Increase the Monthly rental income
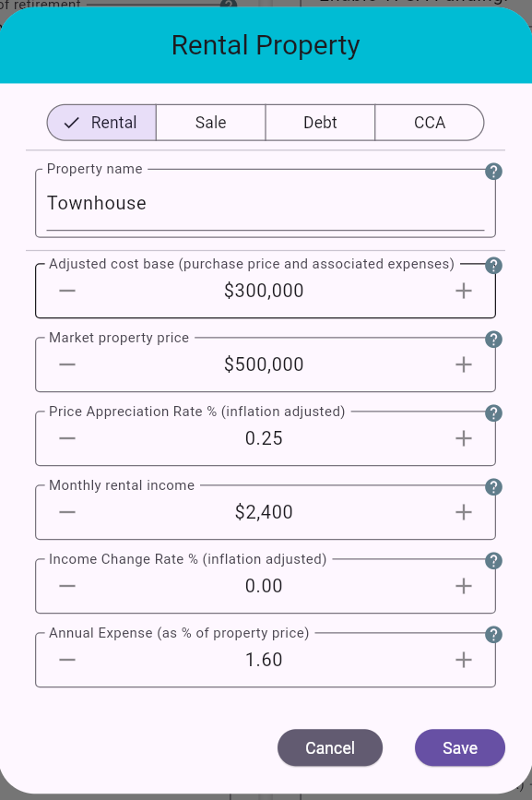The width and height of the screenshot is (532, 800). point(464,511)
